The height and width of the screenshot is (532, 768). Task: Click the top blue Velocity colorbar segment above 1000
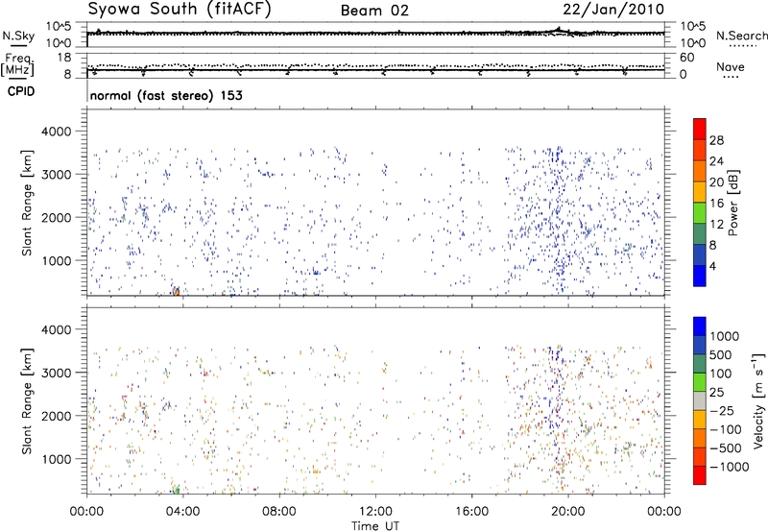pyautogui.click(x=700, y=326)
